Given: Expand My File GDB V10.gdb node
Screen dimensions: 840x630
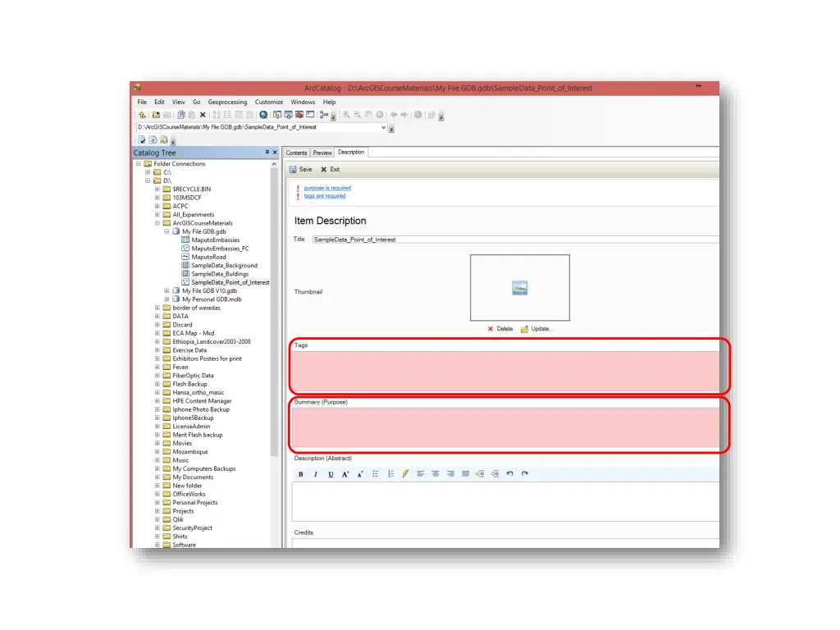Looking at the screenshot, I should [167, 291].
